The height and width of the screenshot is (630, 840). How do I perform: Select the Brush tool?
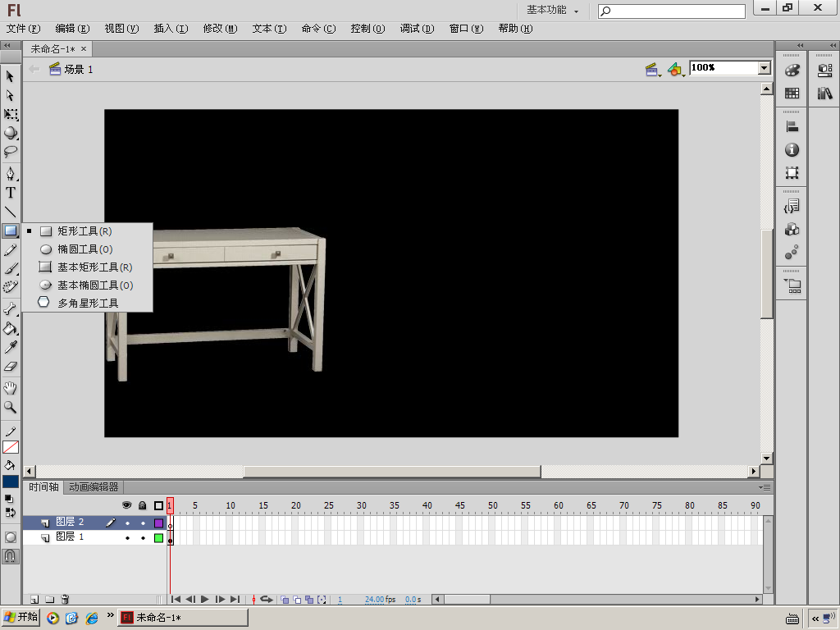(x=10, y=268)
